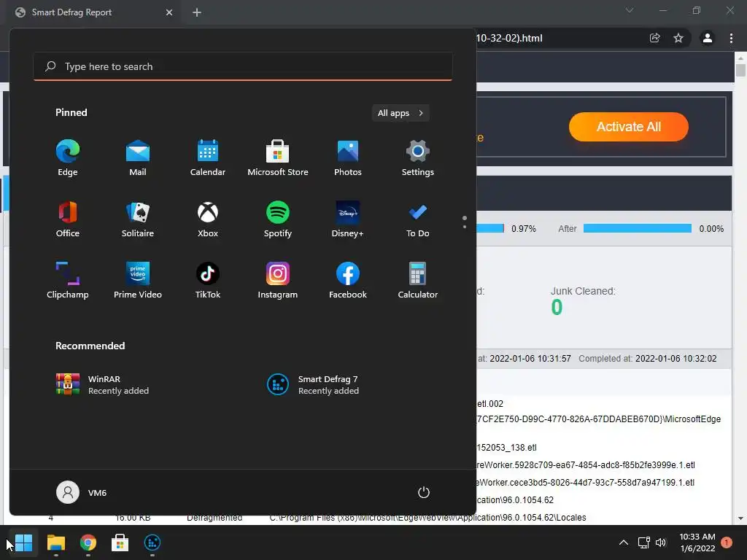This screenshot has width=747, height=560.
Task: Launch the Photos app
Action: coord(348,158)
